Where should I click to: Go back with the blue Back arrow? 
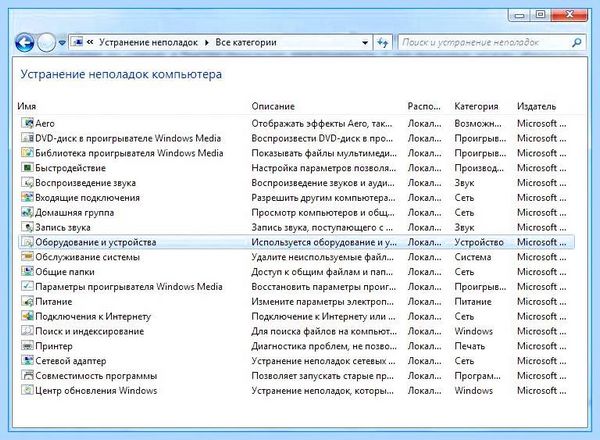coord(24,42)
